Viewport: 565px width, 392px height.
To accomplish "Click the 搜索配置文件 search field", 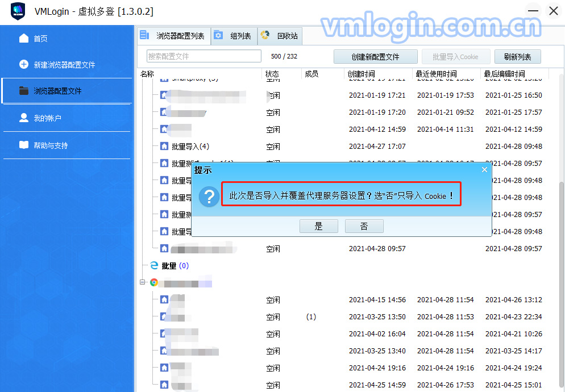I will coord(204,56).
